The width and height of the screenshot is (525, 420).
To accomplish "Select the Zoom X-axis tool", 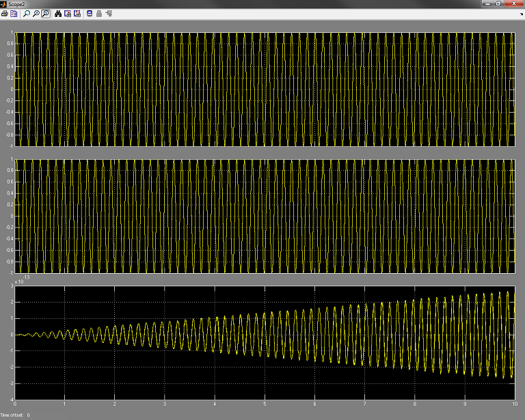I will (36, 14).
